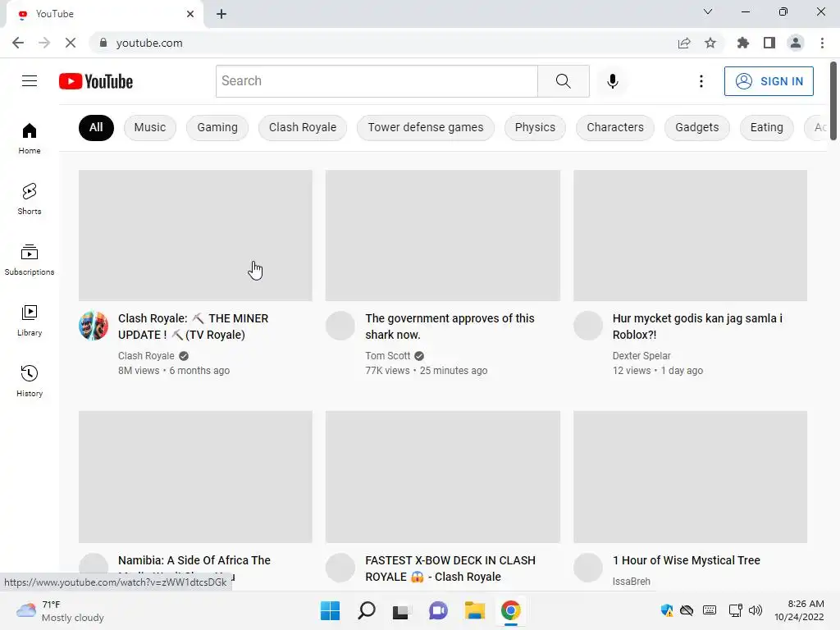Select the All filter chip

[96, 127]
